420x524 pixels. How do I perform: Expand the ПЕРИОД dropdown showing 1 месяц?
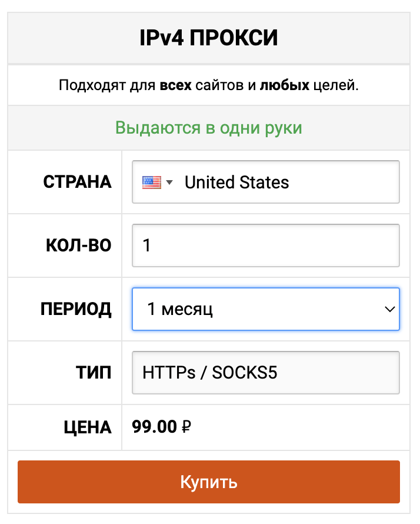(265, 309)
